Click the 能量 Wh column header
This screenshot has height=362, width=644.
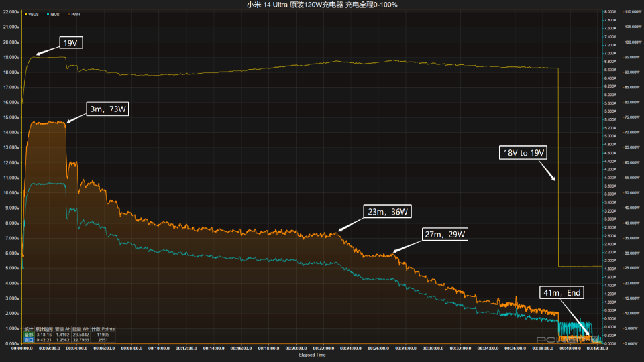(x=81, y=329)
